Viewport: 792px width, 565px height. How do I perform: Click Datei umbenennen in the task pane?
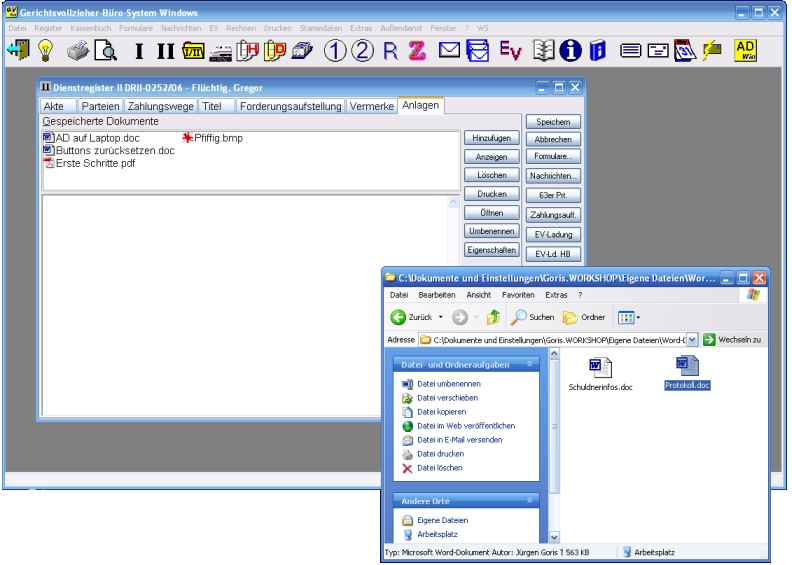(x=448, y=384)
